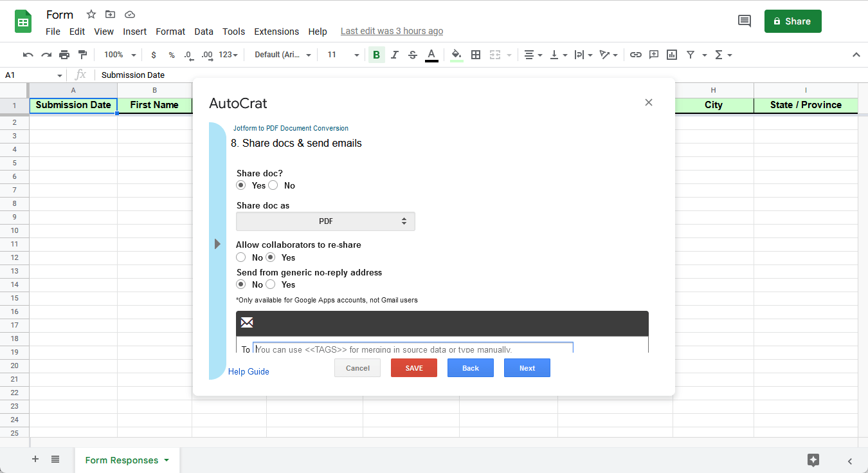Increase decimal places

pos(207,55)
